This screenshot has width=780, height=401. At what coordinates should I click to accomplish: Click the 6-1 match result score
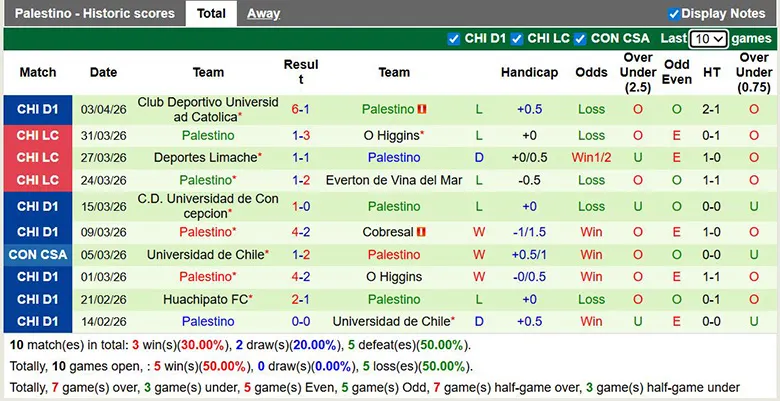301,109
